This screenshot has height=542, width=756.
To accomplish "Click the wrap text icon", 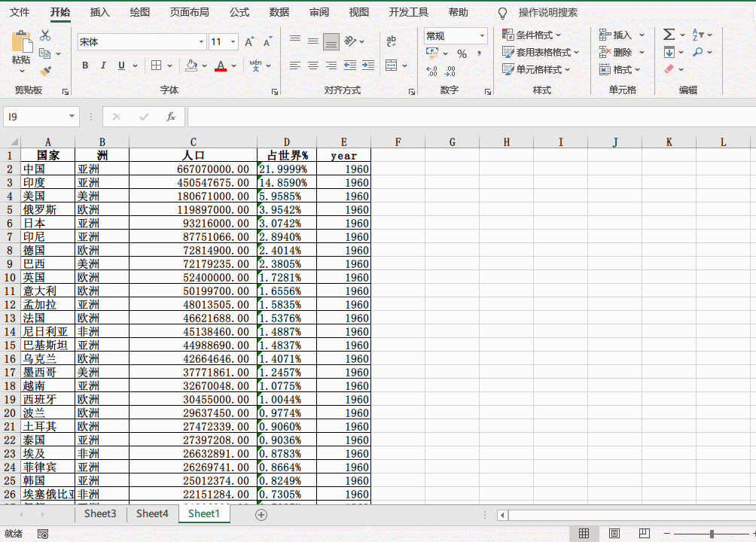I will pos(392,41).
